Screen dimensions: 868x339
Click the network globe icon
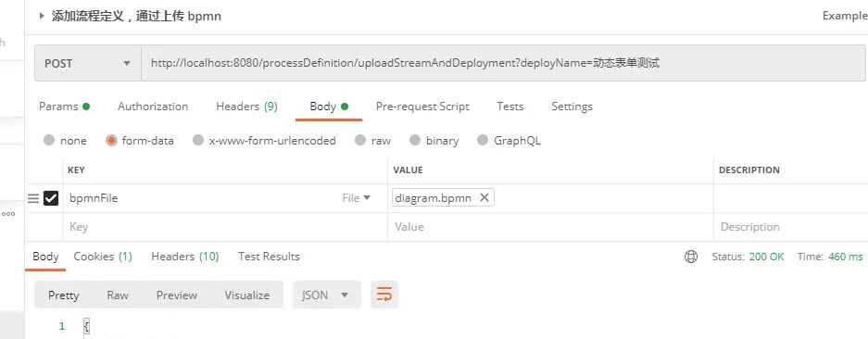pos(691,257)
